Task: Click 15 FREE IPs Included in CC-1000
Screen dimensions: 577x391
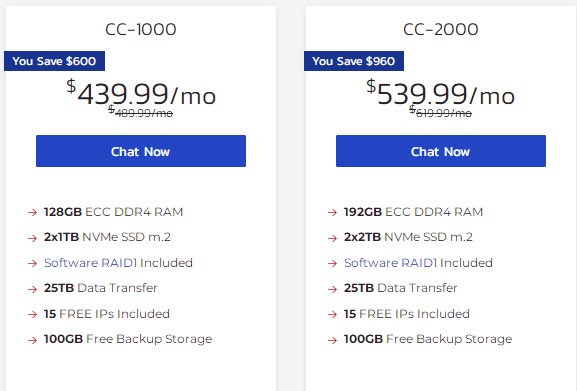Action: pyautogui.click(x=107, y=314)
